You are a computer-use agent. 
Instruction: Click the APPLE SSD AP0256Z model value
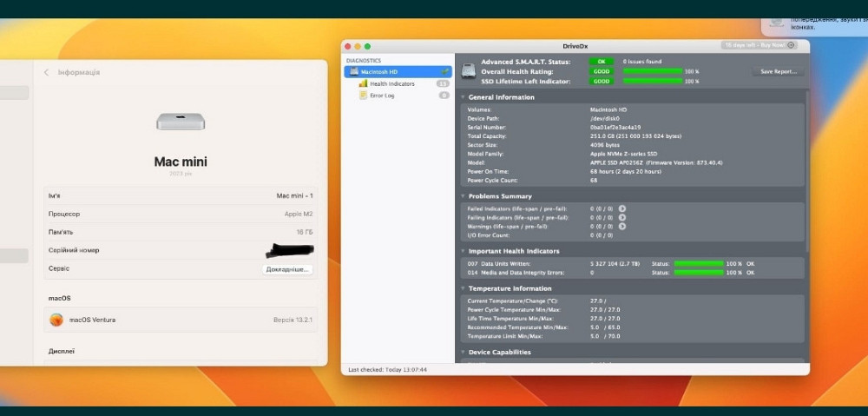[x=656, y=163]
